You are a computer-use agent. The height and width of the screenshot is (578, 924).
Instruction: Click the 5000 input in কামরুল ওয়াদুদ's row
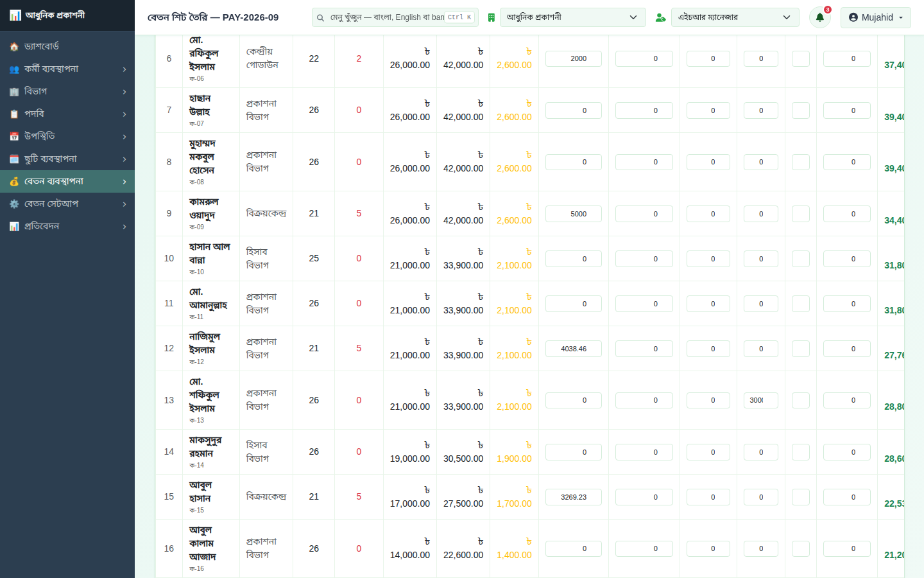574,214
